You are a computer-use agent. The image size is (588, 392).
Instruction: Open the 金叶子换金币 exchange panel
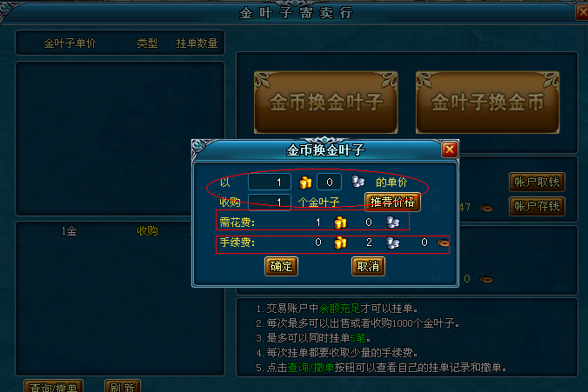pos(487,103)
